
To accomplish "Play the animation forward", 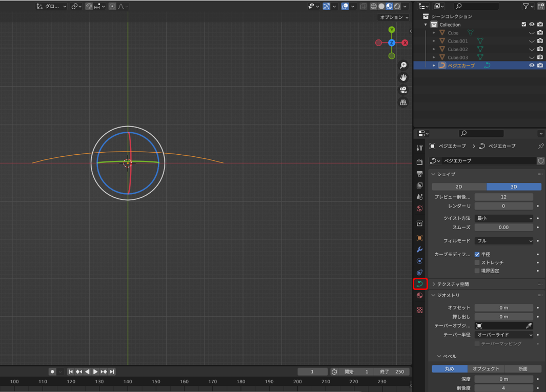I will click(x=95, y=372).
